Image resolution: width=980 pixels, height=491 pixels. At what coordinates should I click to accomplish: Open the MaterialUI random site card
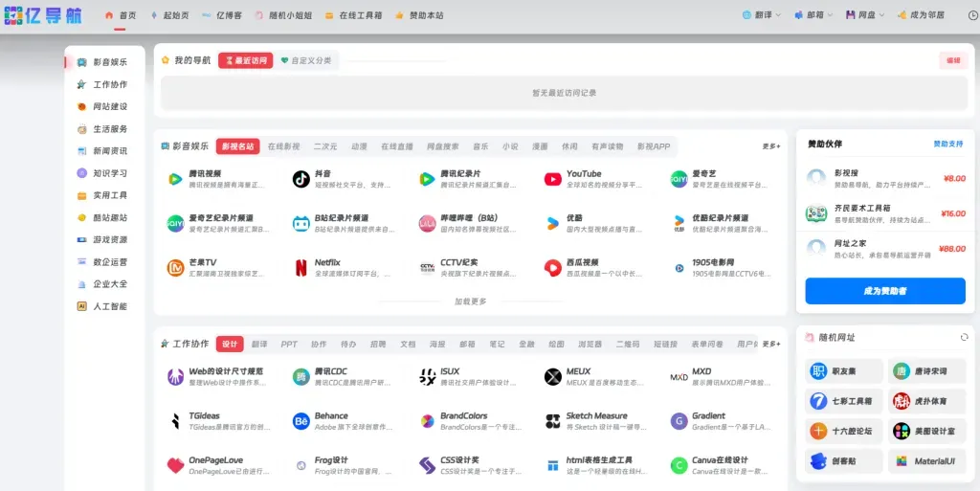tap(926, 461)
